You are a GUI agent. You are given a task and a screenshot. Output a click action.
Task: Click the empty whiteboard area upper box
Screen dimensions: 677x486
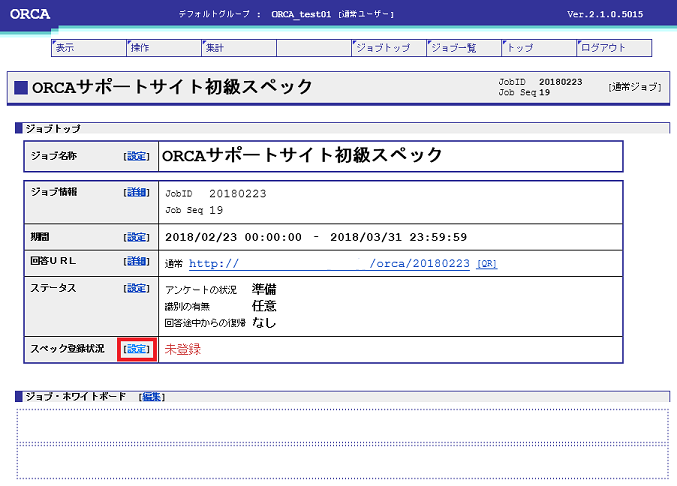343,426
